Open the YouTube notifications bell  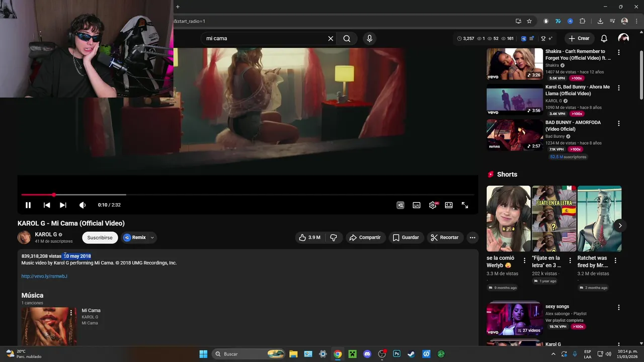tap(604, 39)
